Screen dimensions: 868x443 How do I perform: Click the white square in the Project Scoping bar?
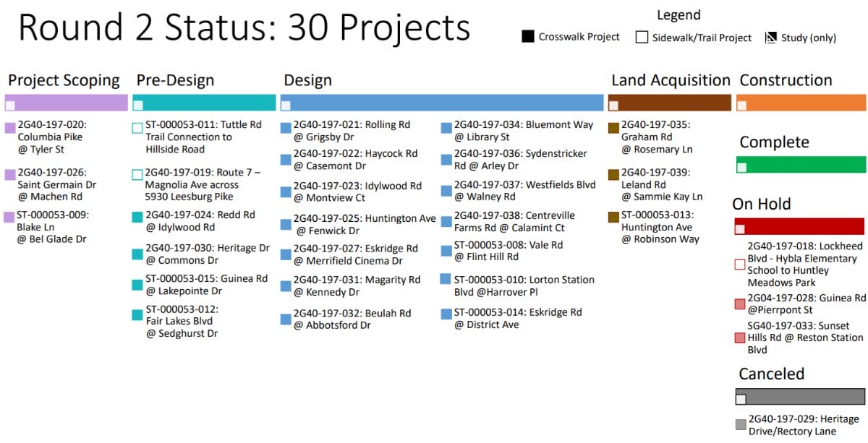(x=10, y=106)
